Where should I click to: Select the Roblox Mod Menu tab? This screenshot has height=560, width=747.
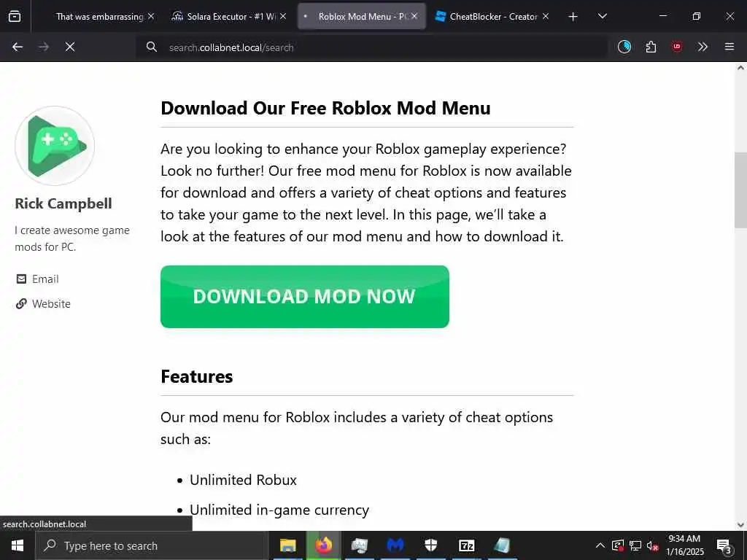pos(361,16)
